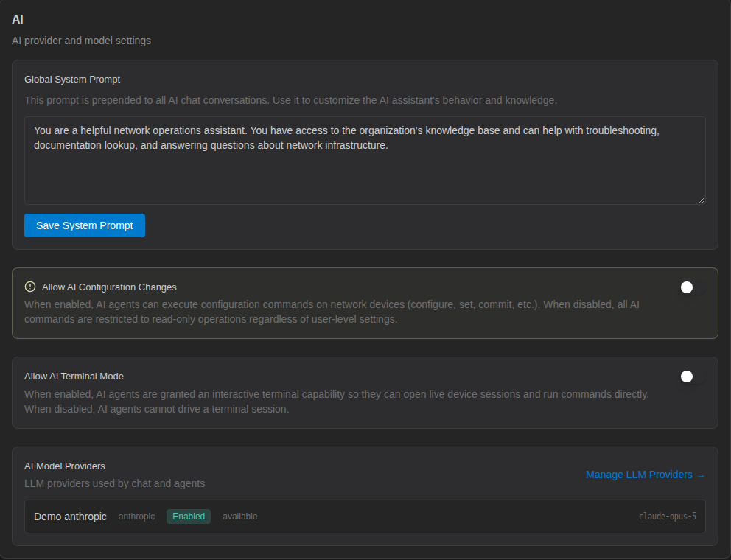Click the Enabled status badge
Screen dimensions: 731x560
[189, 517]
